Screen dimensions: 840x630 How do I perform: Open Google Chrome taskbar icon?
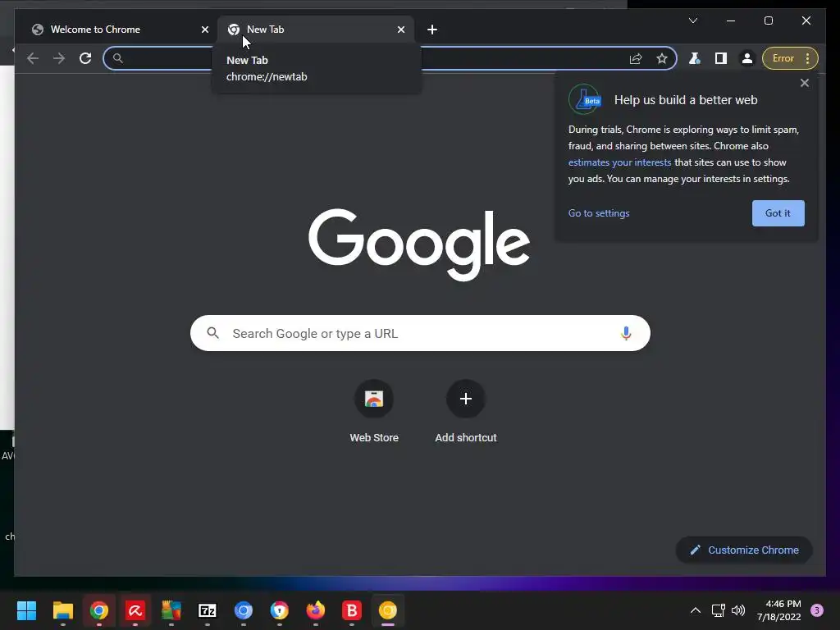point(99,610)
